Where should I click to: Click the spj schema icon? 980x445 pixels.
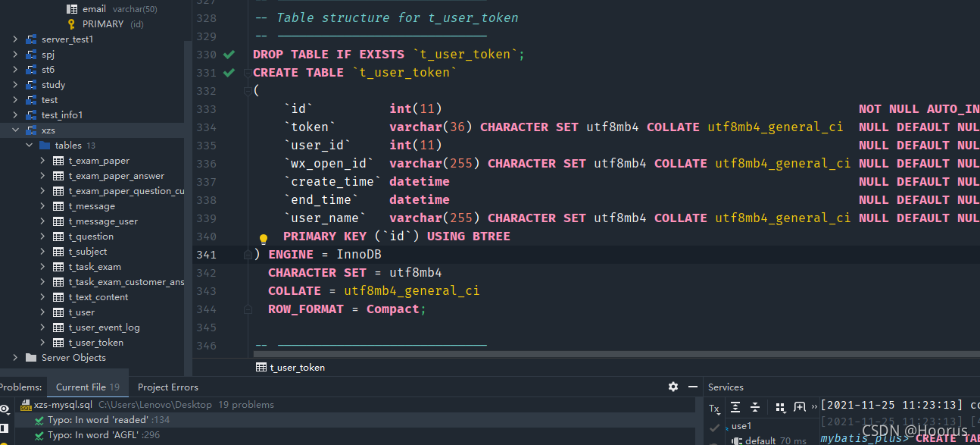pyautogui.click(x=31, y=54)
